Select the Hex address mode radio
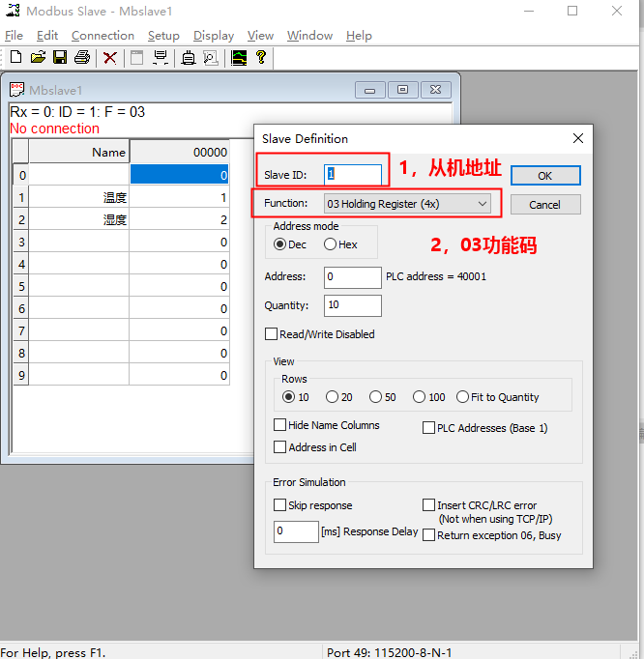 [x=330, y=244]
